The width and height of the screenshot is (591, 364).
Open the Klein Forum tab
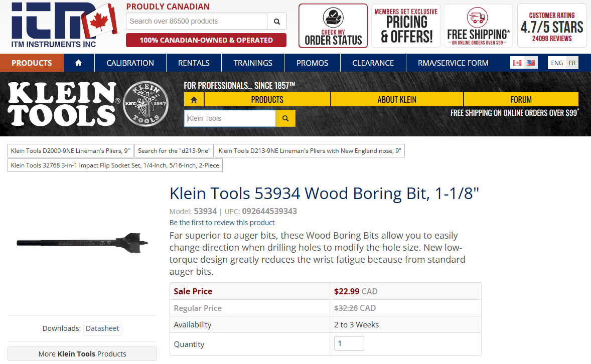(521, 100)
